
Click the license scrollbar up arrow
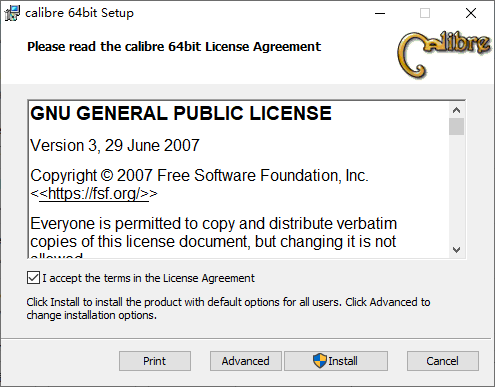[x=456, y=110]
